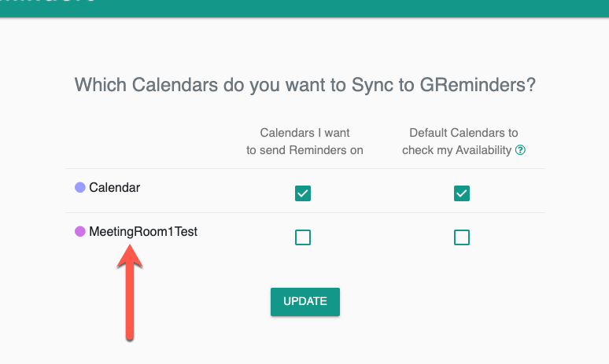Click the teal top navigation bar
The height and width of the screenshot is (364, 609).
(304, 8)
